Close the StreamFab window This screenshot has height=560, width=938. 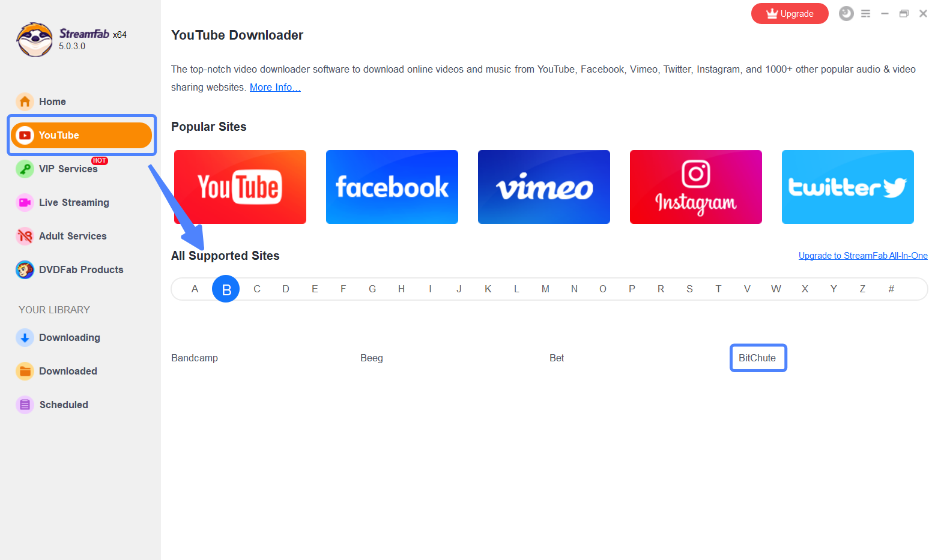[923, 13]
